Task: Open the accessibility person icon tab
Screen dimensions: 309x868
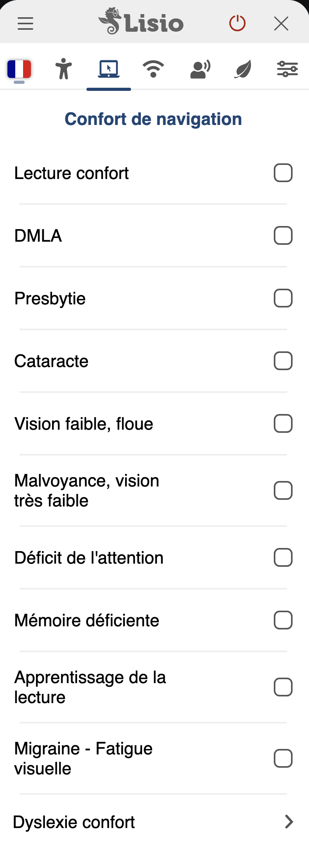Action: 64,69
